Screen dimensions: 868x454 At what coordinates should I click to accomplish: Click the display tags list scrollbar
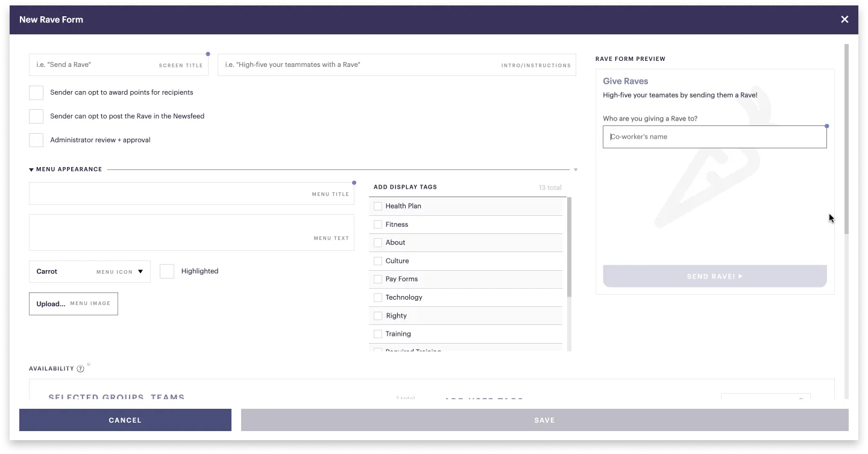pos(570,247)
